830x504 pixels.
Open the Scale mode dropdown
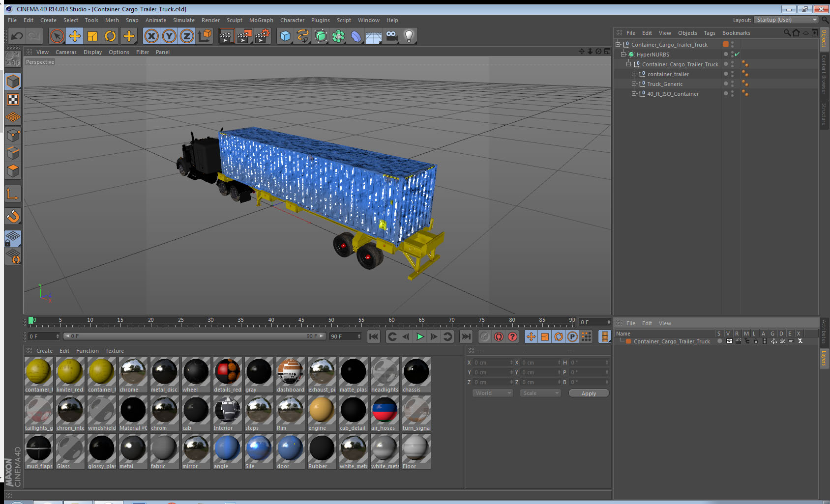pyautogui.click(x=540, y=393)
